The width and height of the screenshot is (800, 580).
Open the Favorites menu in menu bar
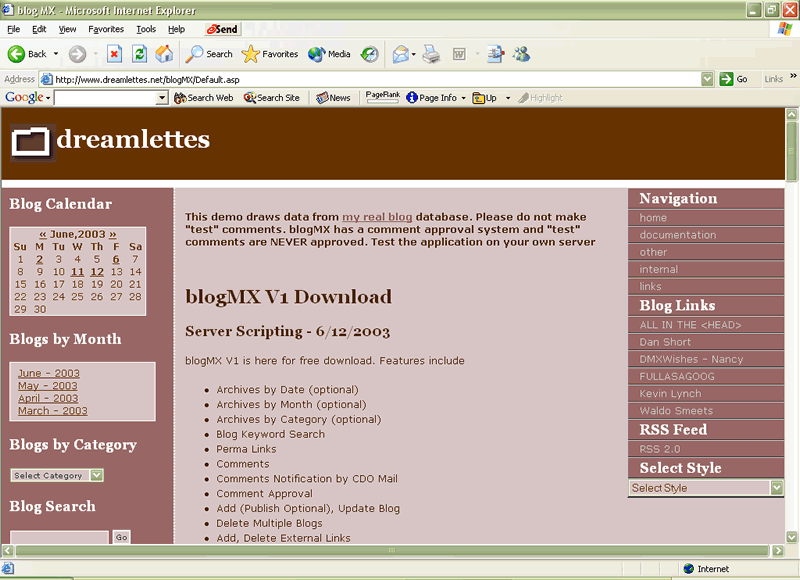[x=106, y=30]
